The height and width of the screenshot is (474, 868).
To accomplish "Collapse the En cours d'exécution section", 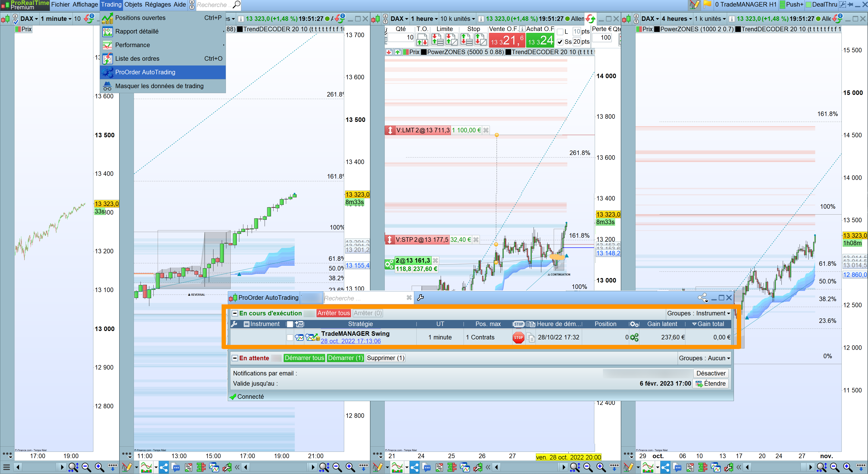I will coord(235,313).
